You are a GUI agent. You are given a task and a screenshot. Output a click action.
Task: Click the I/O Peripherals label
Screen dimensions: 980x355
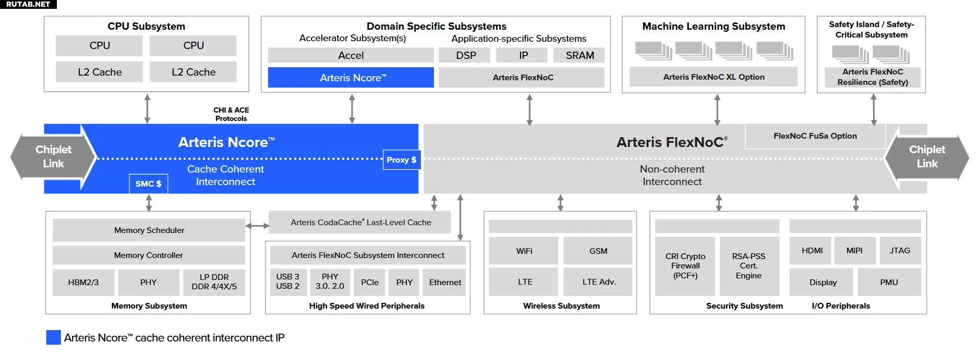click(841, 306)
